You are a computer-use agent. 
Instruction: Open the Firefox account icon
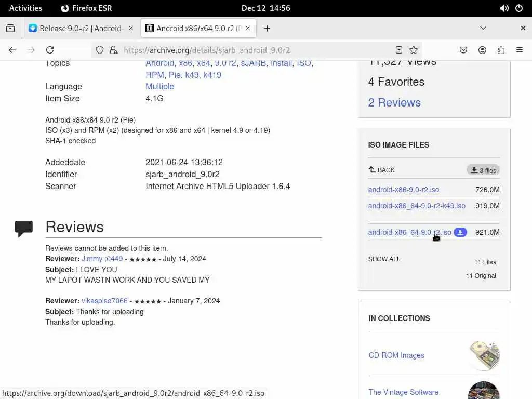pyautogui.click(x=482, y=50)
